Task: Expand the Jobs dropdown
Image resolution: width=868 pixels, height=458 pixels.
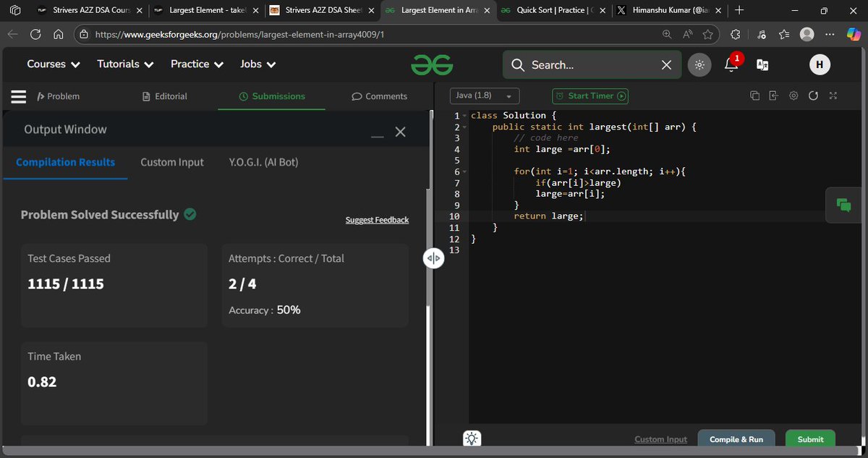Action: click(258, 64)
